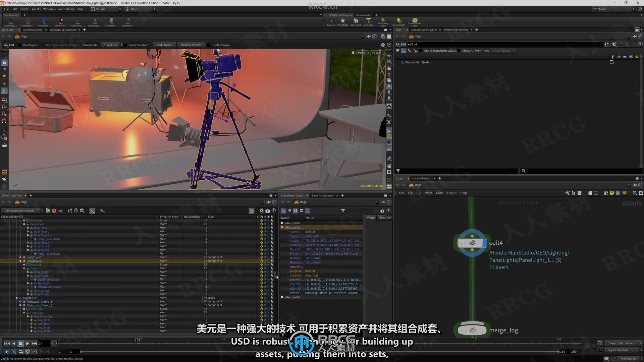Click the Distant Light shelf tool
The width and height of the screenshot is (644, 362).
tap(399, 22)
